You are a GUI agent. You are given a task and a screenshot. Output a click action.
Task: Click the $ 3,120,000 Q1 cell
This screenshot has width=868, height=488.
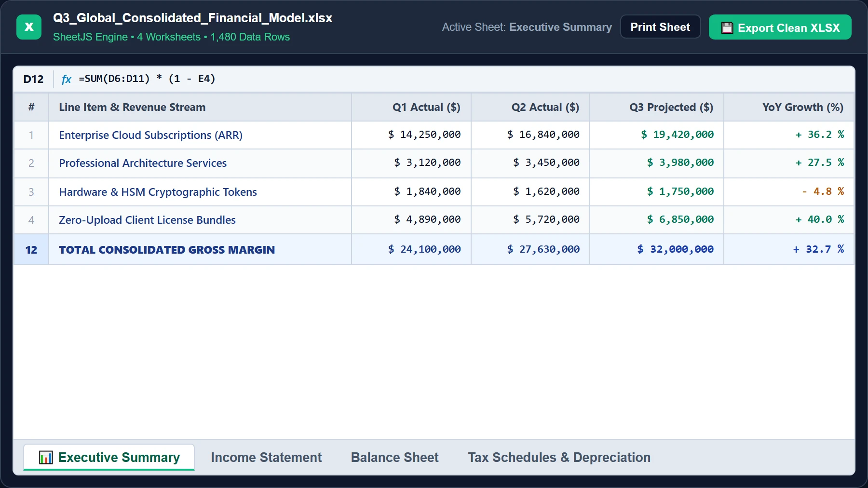click(x=411, y=163)
